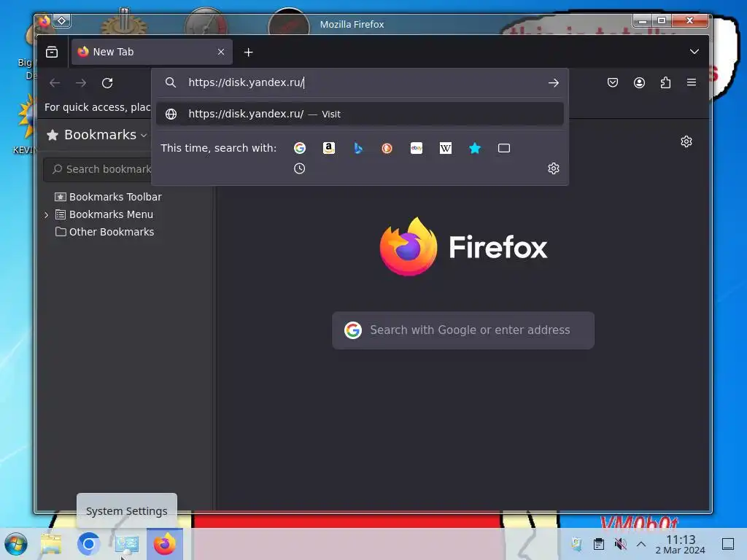Click the show desktop button
Screen dimensions: 747x560
pyautogui.click(x=728, y=544)
